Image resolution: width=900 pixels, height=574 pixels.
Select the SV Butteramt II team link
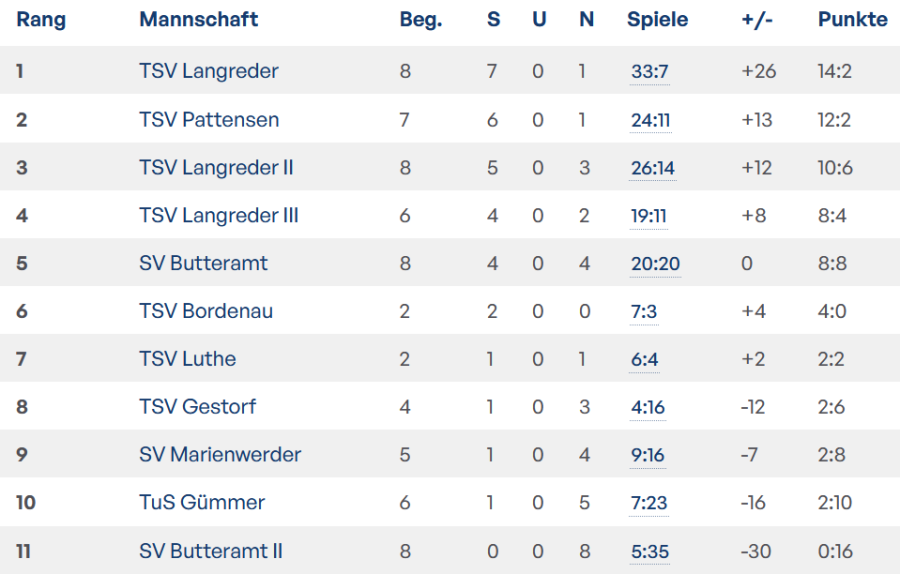coord(211,550)
